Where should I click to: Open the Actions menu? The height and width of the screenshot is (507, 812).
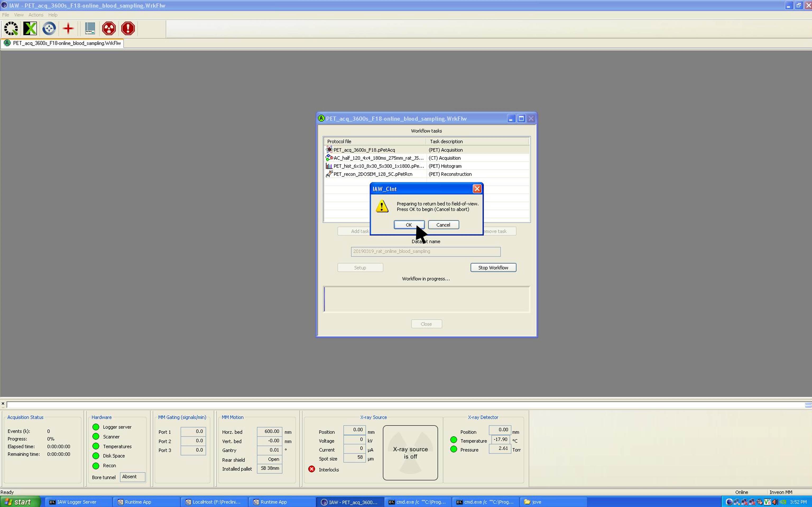click(36, 15)
